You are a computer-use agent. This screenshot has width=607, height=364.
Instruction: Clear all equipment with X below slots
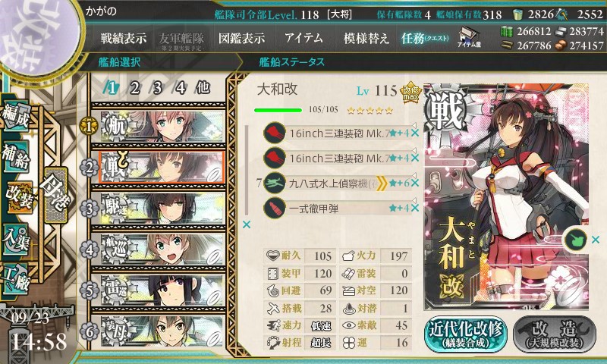click(246, 224)
